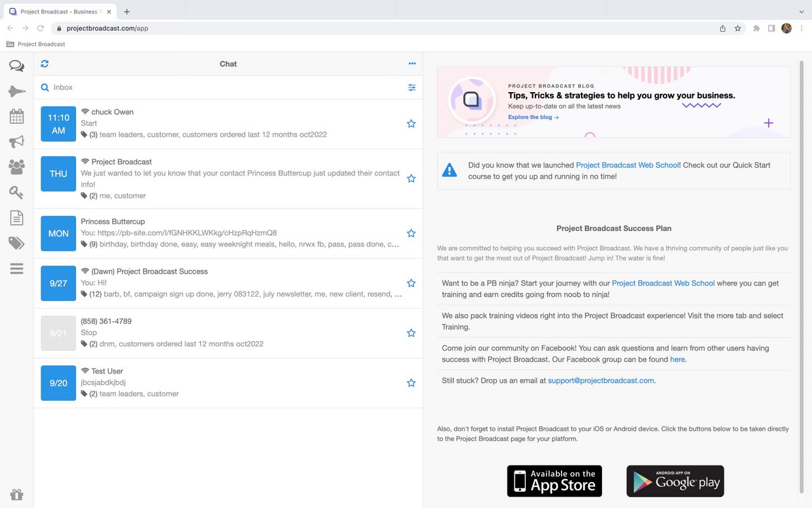The height and width of the screenshot is (508, 812).
Task: Click the greyed 9/21 date badge
Action: pyautogui.click(x=58, y=333)
